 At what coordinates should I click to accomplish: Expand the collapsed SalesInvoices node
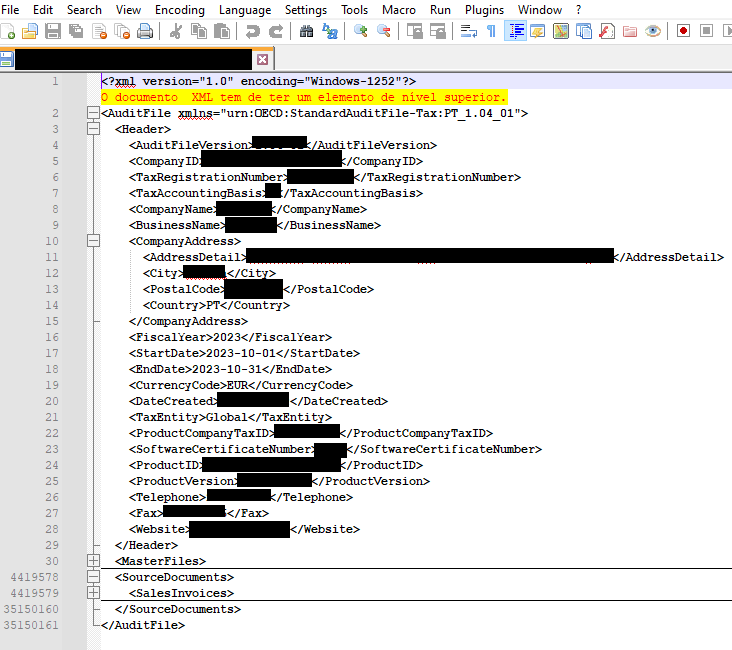[x=93, y=593]
